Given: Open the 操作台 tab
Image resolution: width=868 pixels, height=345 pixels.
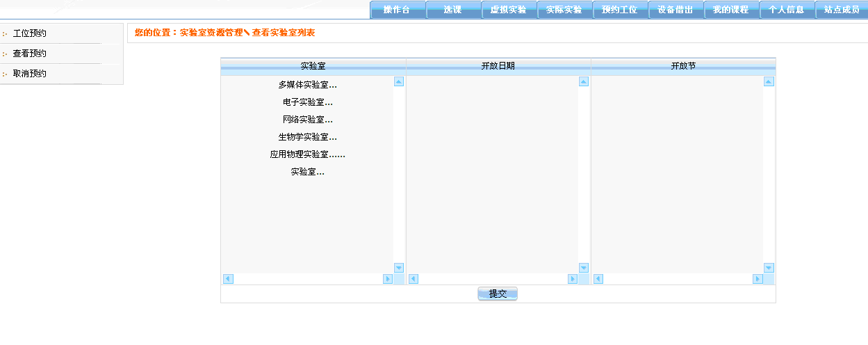Looking at the screenshot, I should [x=398, y=10].
